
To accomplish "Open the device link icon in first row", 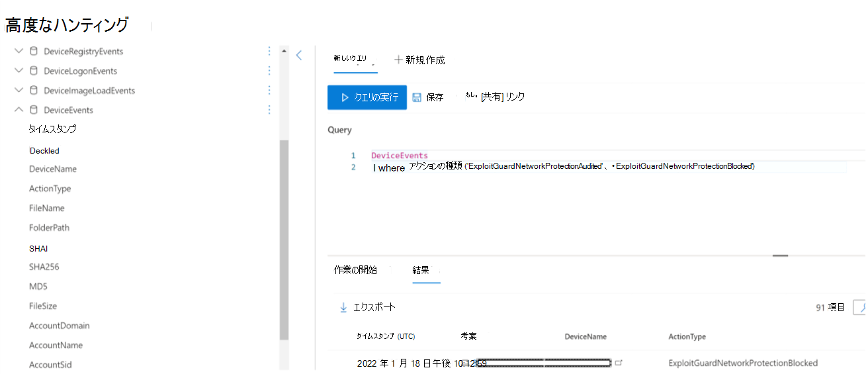I will pyautogui.click(x=619, y=363).
